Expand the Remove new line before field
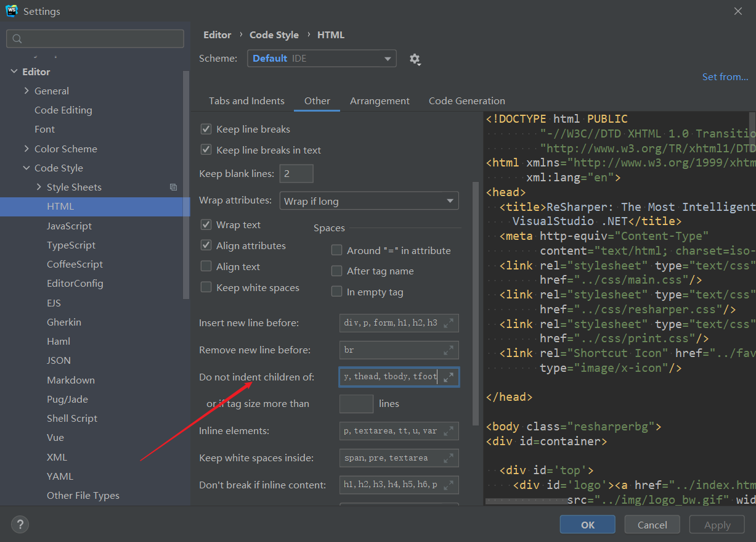Screen dimensions: 756x542 click(x=449, y=350)
